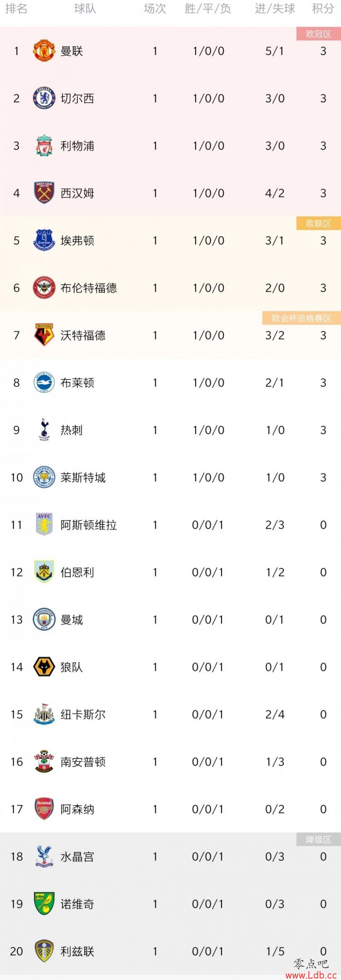The height and width of the screenshot is (980, 341).
Task: Open team name 阿斯顿维拉
Action: pyautogui.click(x=89, y=525)
